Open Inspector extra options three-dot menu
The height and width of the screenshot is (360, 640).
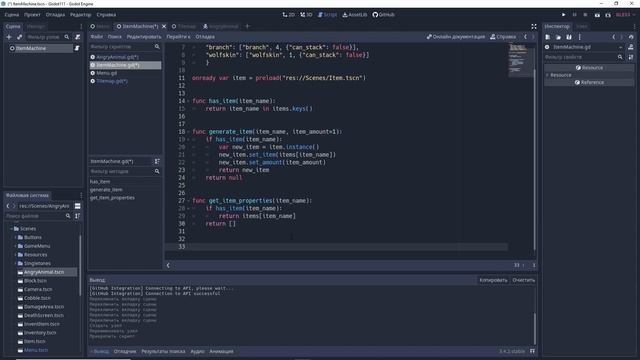pos(580,37)
